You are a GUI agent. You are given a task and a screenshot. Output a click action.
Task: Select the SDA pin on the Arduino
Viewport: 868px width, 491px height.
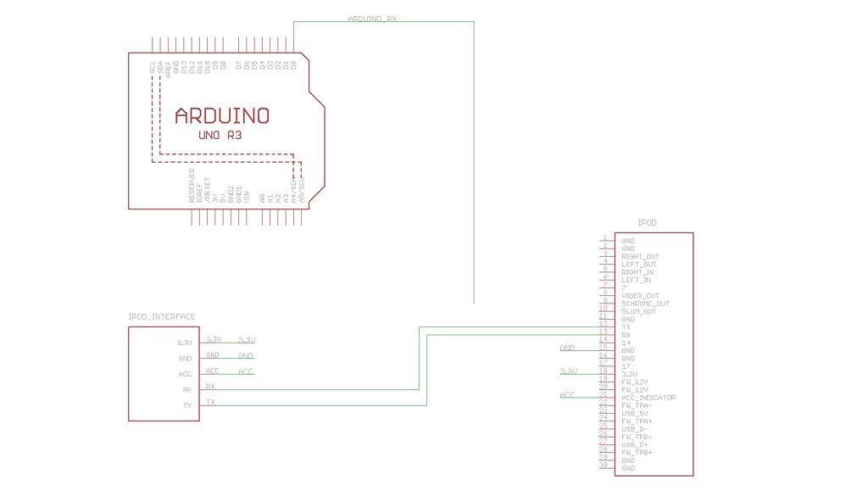tap(160, 68)
